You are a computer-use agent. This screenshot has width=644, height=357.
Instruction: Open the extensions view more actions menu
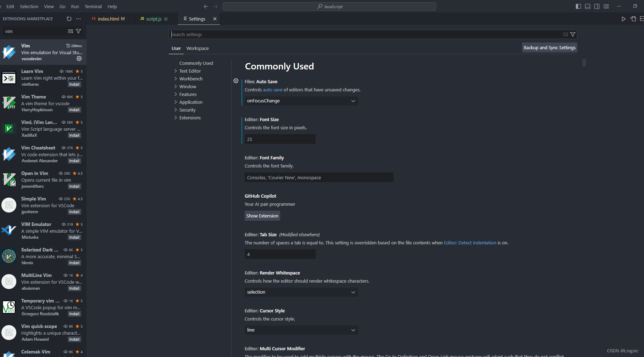78,19
